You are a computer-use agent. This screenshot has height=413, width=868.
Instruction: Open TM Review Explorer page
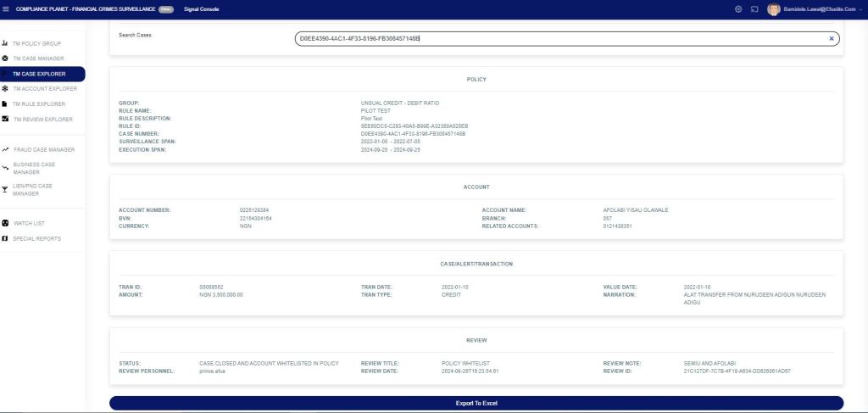(x=45, y=119)
